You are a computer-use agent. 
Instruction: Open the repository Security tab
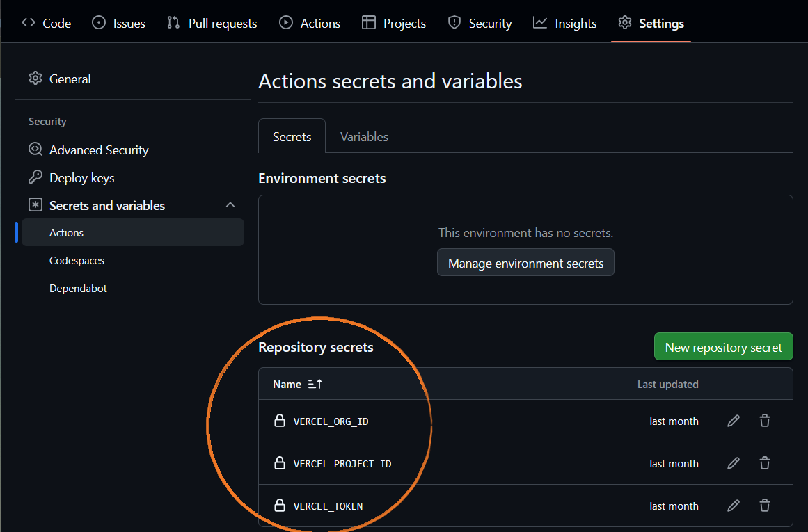coord(480,23)
